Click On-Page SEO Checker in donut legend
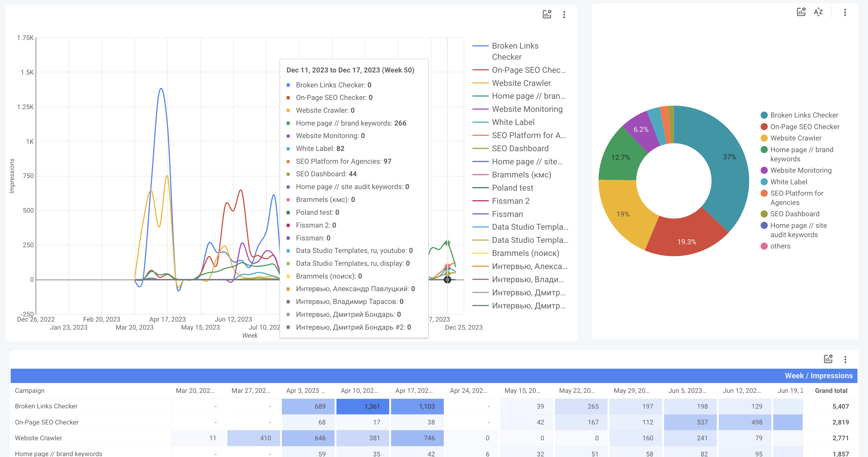The image size is (868, 457). (x=800, y=126)
